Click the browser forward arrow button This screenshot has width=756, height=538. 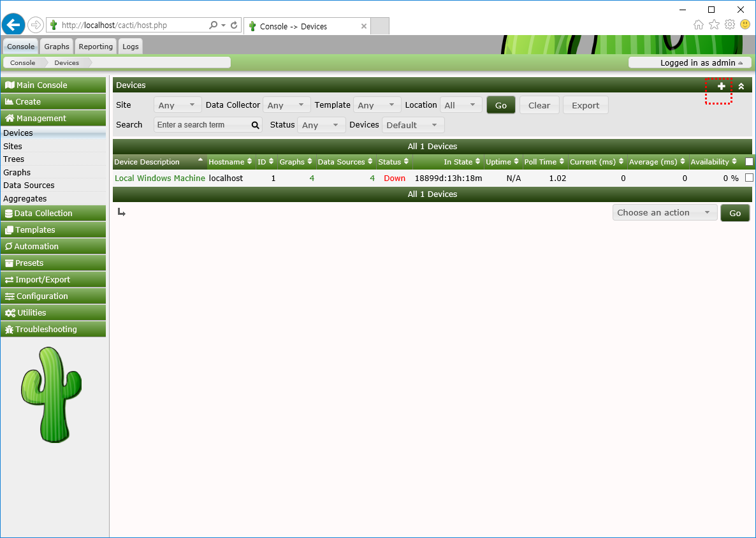[36, 25]
